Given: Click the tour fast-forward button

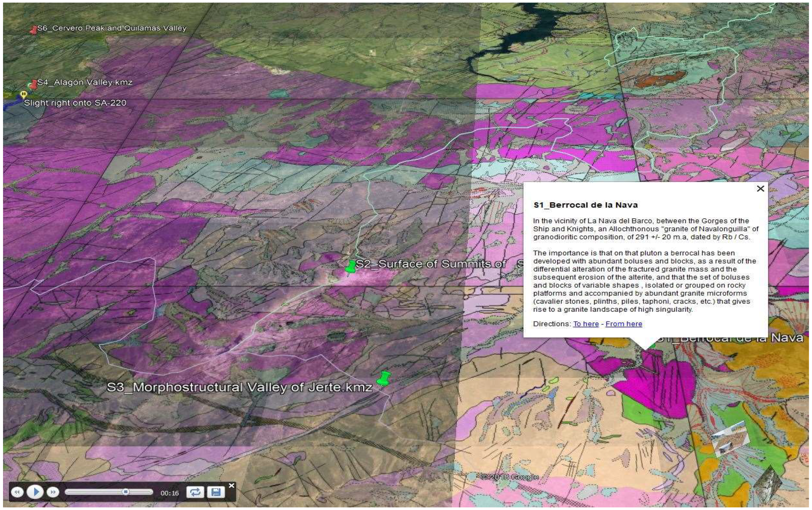Looking at the screenshot, I should (x=52, y=492).
